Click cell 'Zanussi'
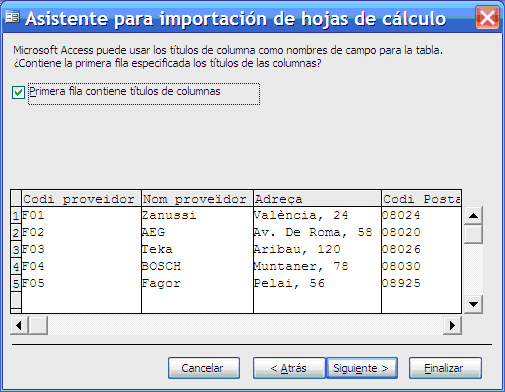 [197, 215]
